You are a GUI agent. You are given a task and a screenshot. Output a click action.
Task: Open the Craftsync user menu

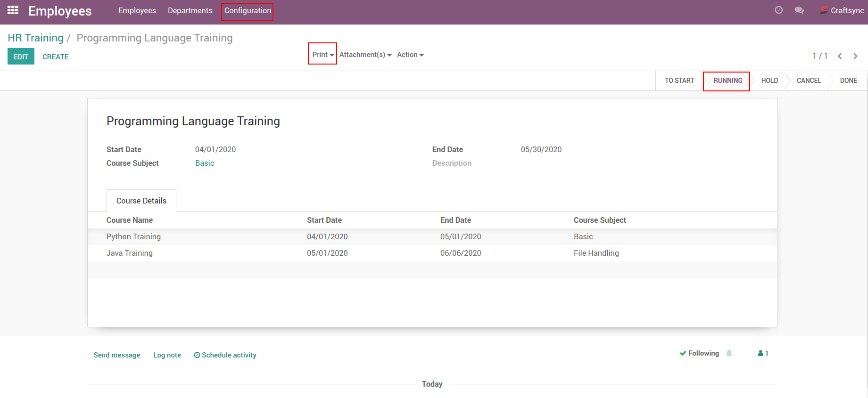842,10
